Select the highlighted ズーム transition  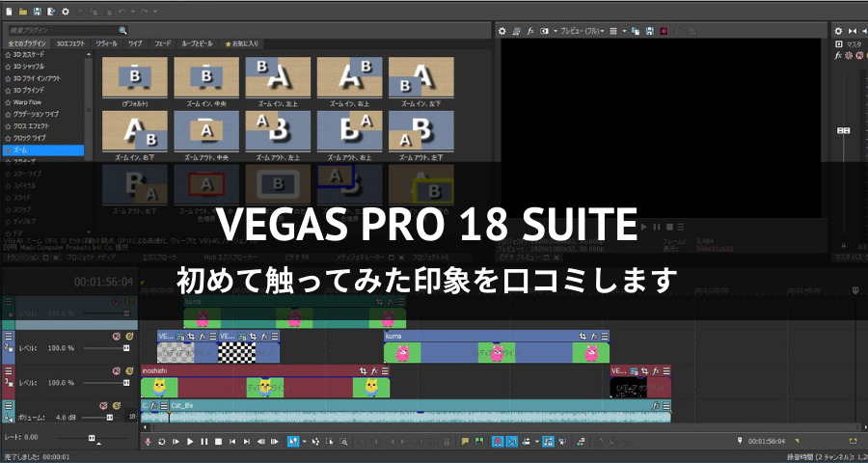pyautogui.click(x=44, y=150)
